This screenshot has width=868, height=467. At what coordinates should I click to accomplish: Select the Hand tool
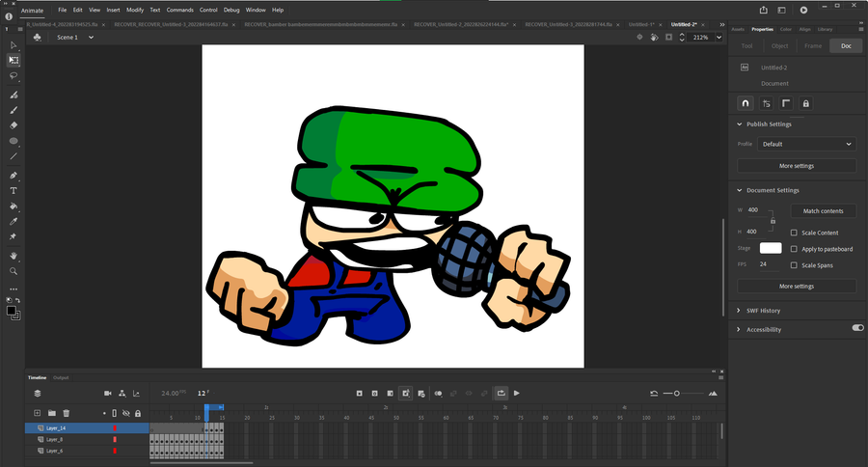pyautogui.click(x=14, y=256)
